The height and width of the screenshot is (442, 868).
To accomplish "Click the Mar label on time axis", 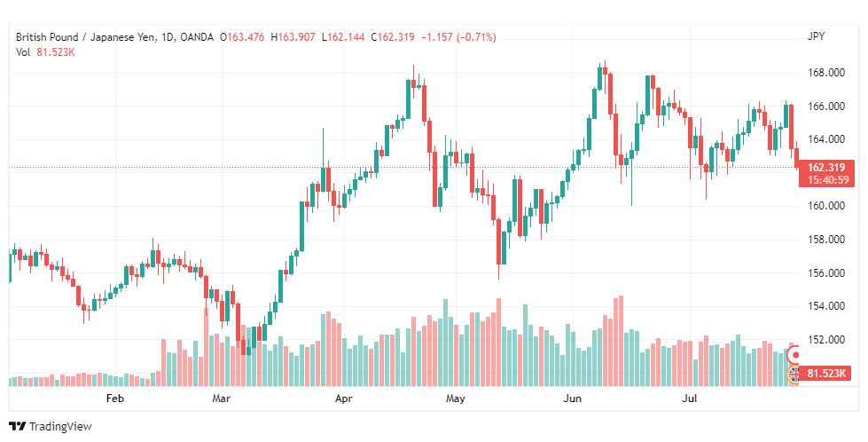I will 222,399.
